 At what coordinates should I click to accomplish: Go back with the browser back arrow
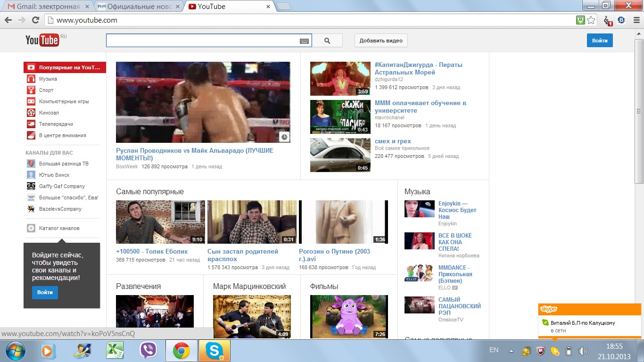pyautogui.click(x=8, y=20)
